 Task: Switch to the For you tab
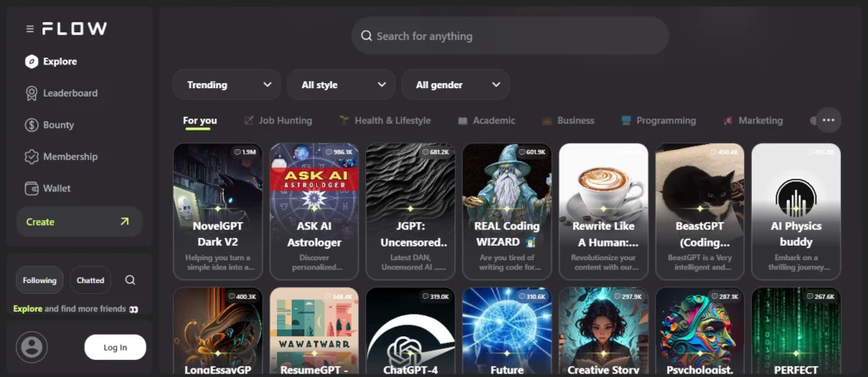(200, 120)
